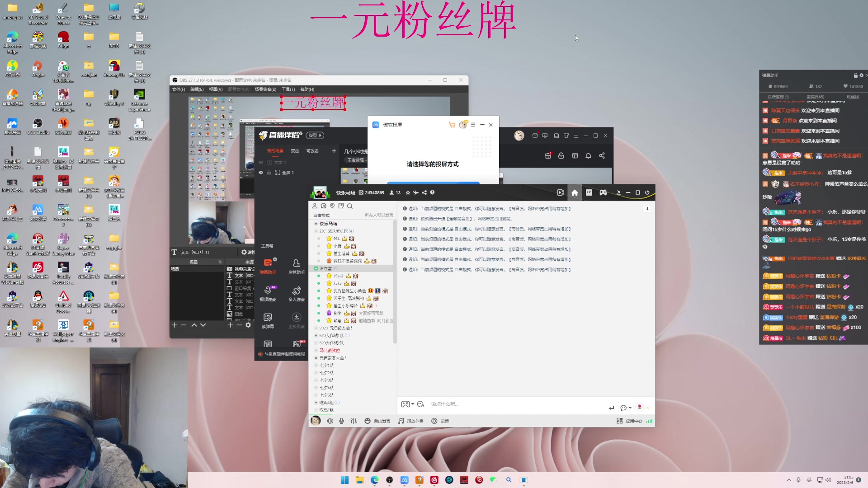Start recording with 录音 button

coord(440,421)
